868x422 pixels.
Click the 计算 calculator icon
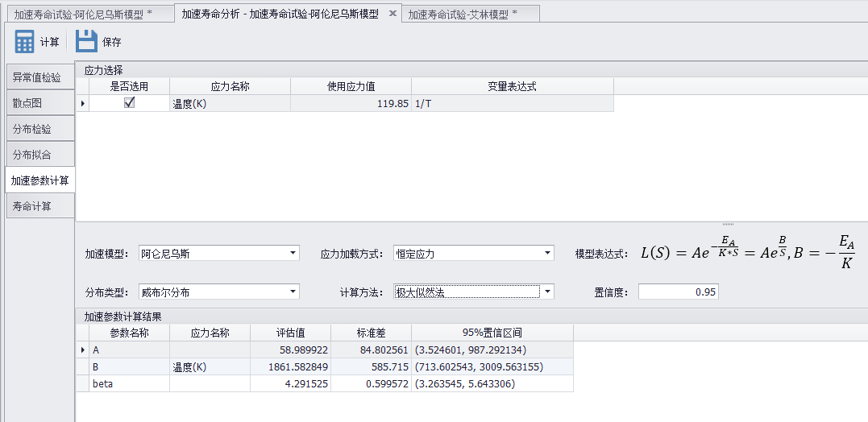pyautogui.click(x=24, y=42)
